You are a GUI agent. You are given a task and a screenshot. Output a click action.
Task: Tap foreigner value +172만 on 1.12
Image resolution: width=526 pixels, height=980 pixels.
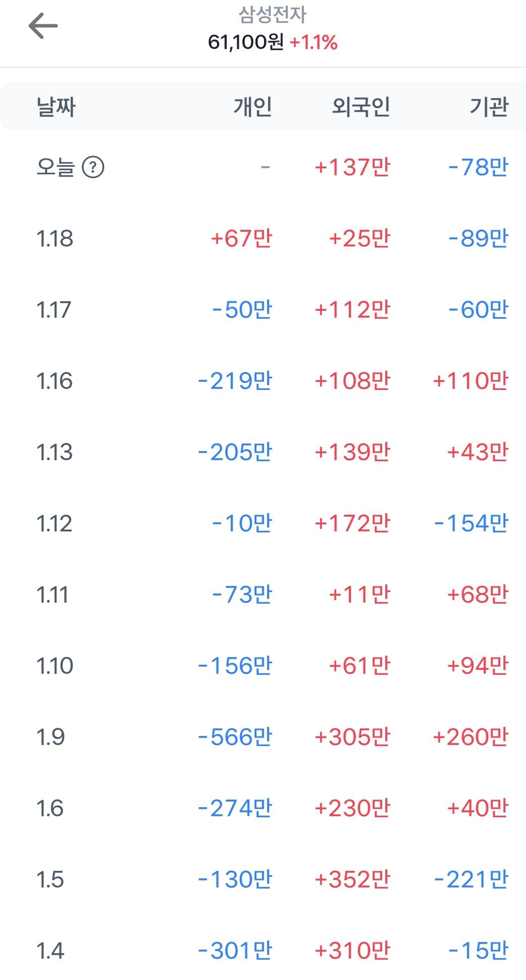click(x=352, y=523)
